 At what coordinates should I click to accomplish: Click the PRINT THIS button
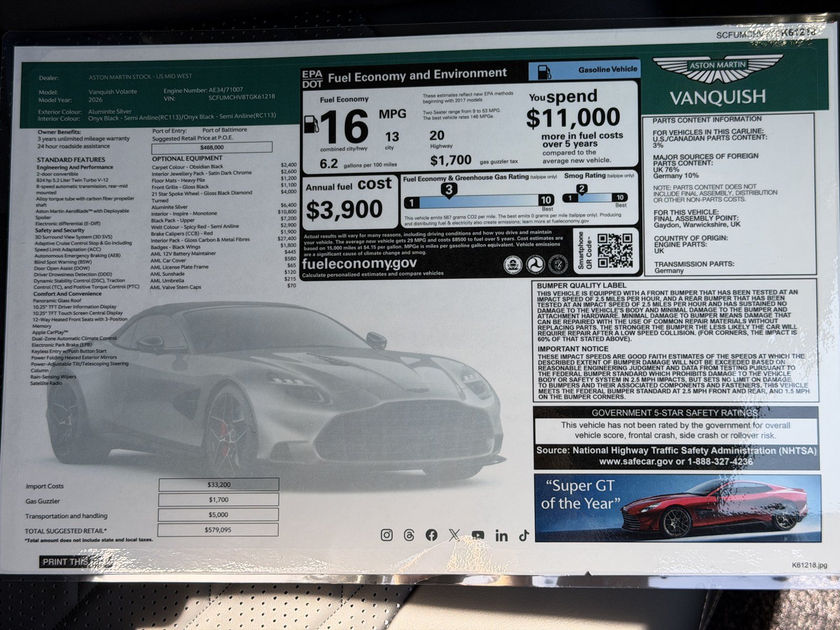pyautogui.click(x=77, y=562)
